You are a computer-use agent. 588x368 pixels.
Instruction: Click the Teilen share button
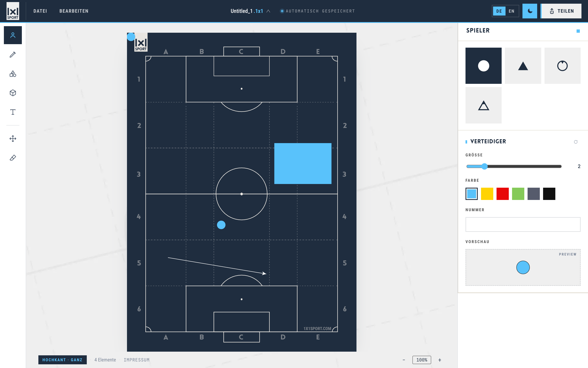coord(561,11)
